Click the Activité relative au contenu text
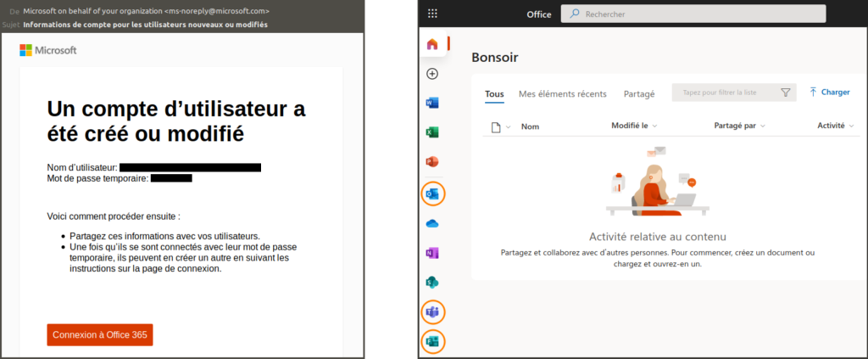This screenshot has height=359, width=868. pyautogui.click(x=657, y=237)
